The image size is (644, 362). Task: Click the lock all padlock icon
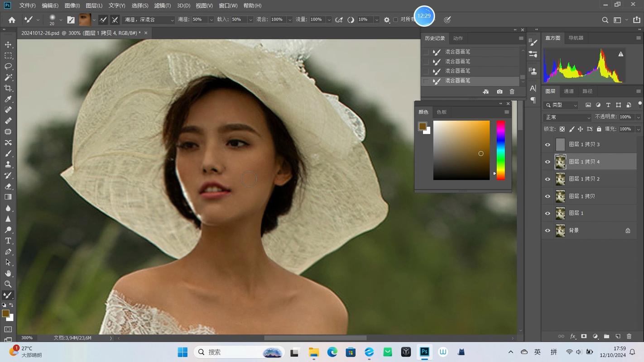click(599, 129)
